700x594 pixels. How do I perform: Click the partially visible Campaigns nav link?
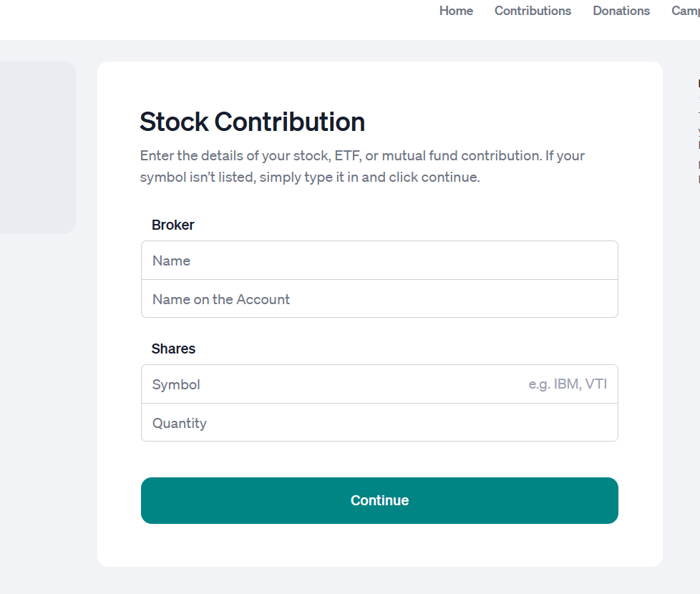(x=686, y=11)
